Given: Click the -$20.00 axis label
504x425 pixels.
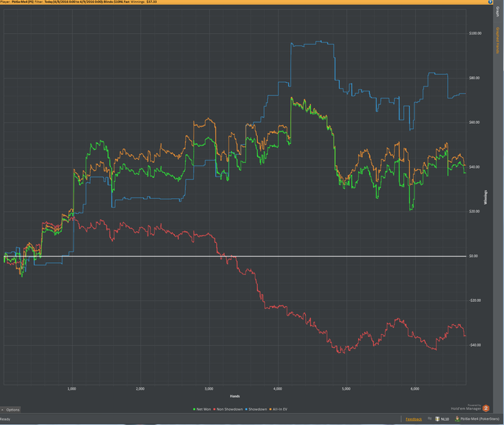Looking at the screenshot, I should point(475,300).
